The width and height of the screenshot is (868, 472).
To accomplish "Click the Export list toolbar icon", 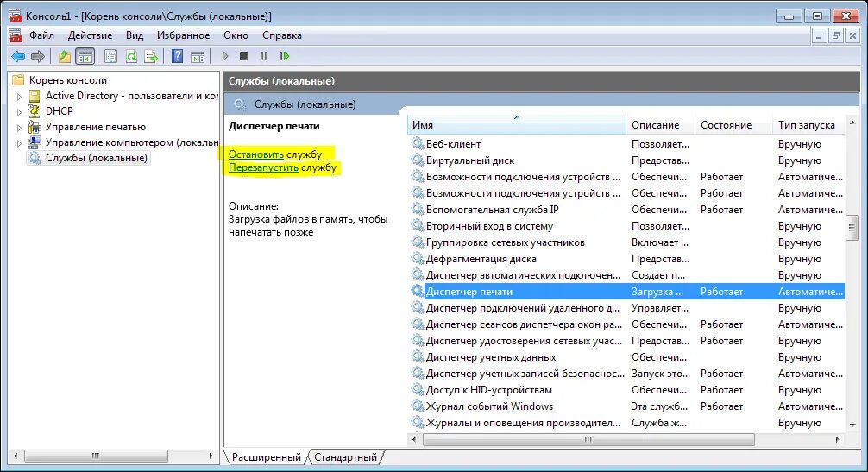I will (151, 56).
